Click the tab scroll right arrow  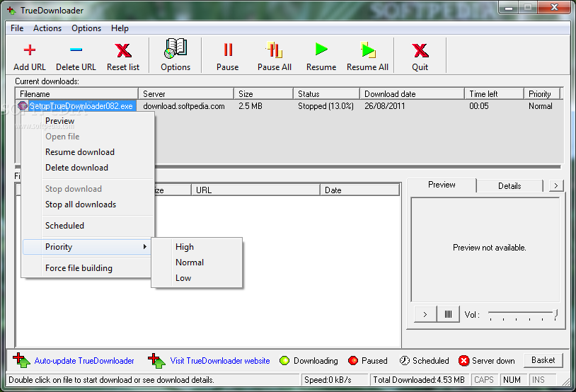pyautogui.click(x=556, y=186)
